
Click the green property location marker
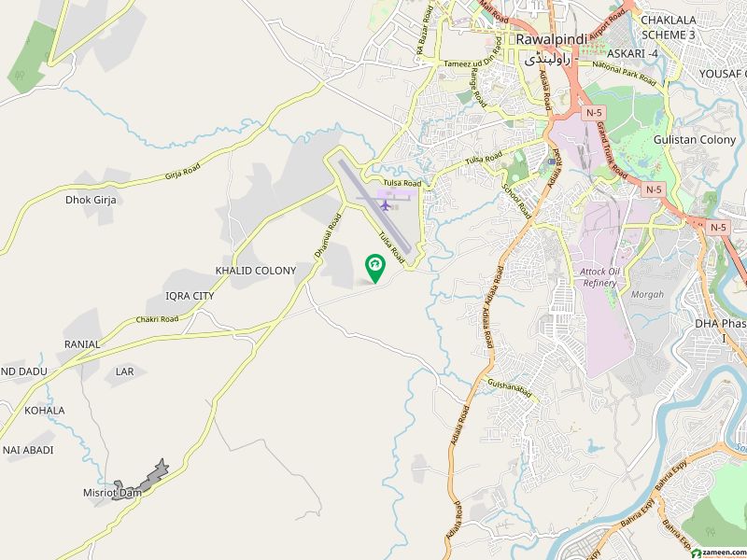coord(375,268)
